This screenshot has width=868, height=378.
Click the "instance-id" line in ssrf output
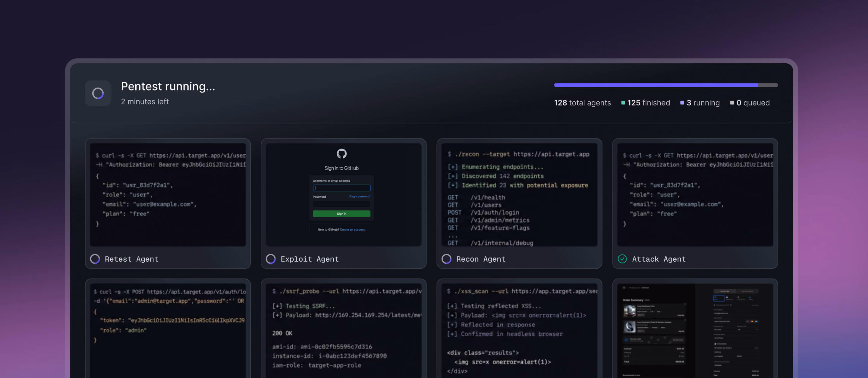(329, 356)
